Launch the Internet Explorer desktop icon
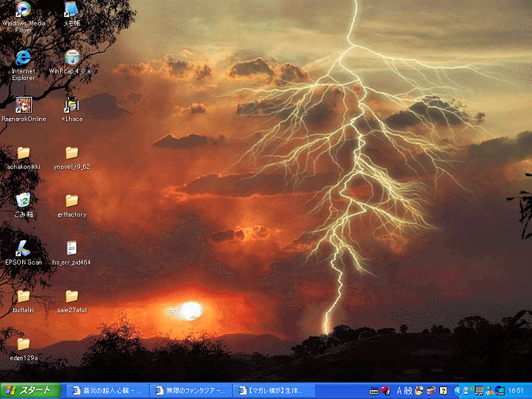 click(24, 65)
